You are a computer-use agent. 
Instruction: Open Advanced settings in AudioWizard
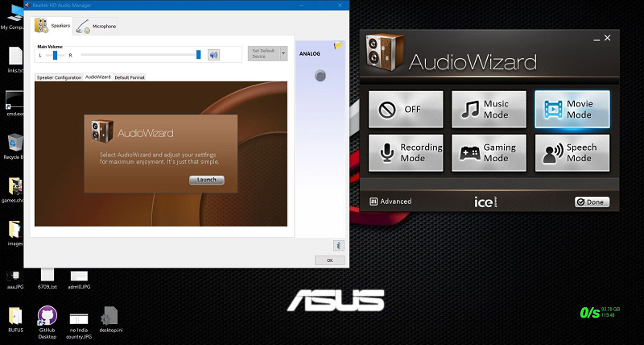tap(390, 202)
